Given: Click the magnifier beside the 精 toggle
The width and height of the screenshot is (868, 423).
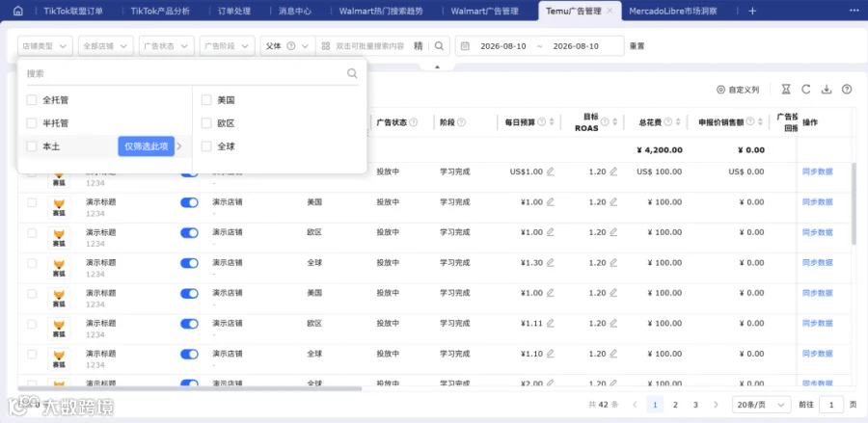Looking at the screenshot, I should (x=439, y=46).
